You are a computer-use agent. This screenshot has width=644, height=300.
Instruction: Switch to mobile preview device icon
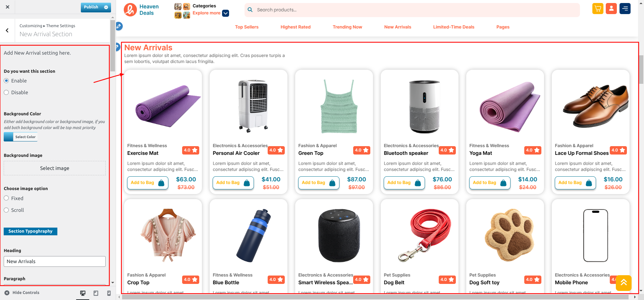pos(109,293)
